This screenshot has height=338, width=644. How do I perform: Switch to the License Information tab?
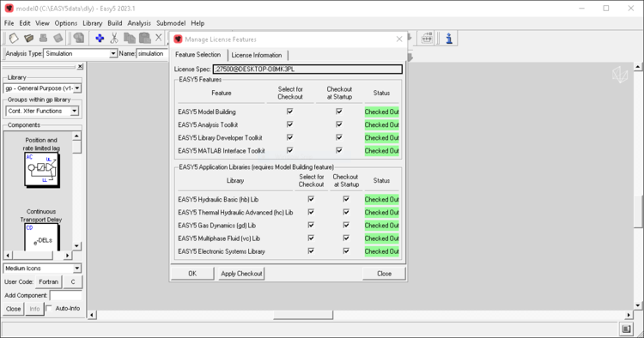coord(256,55)
